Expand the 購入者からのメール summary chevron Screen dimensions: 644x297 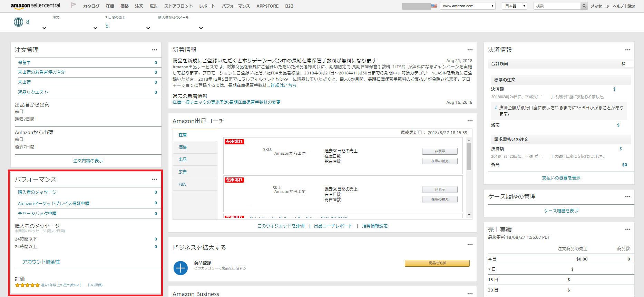(201, 28)
